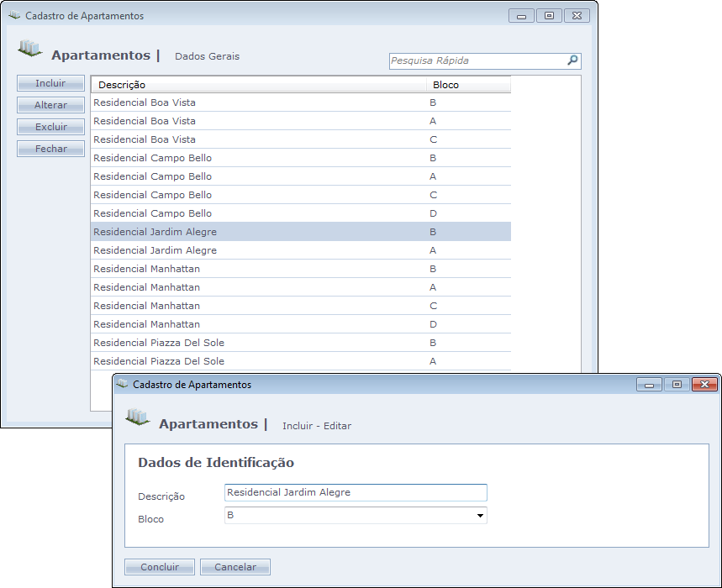Sort the list by the Bloco column header
Viewport: 722px width, 588px height.
pos(468,85)
